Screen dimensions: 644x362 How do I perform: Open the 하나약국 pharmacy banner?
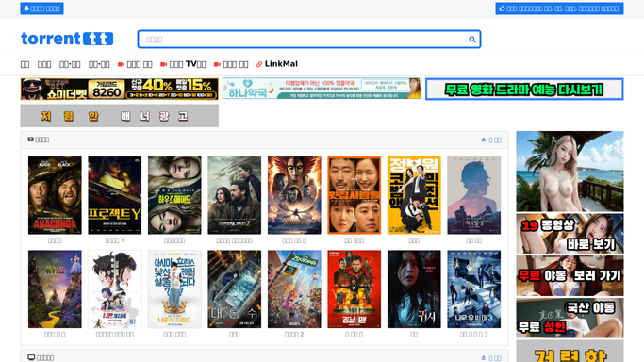tap(322, 89)
